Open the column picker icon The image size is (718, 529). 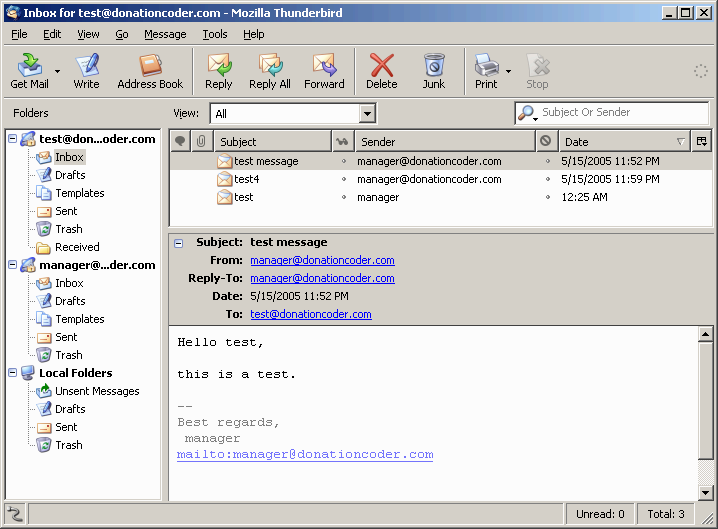(702, 141)
